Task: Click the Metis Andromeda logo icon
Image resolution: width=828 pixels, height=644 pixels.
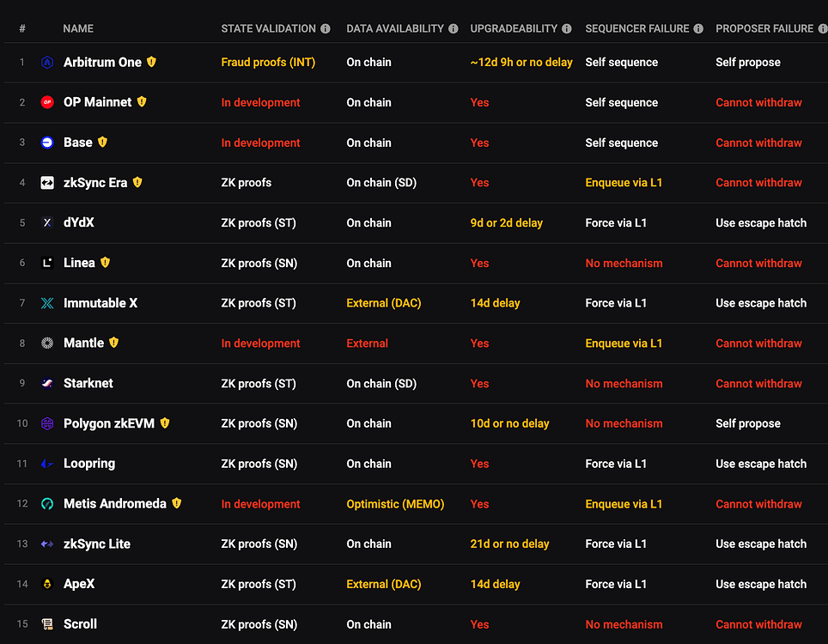Action: (x=47, y=504)
